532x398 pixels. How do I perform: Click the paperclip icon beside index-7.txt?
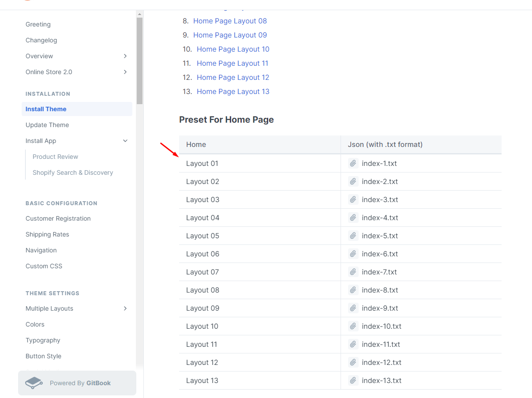click(x=353, y=272)
